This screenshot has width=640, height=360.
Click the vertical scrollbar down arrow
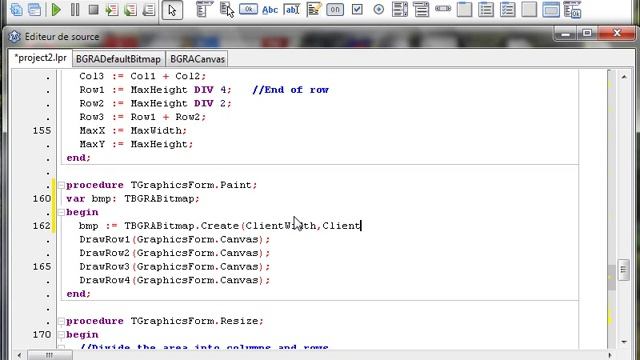(624, 342)
